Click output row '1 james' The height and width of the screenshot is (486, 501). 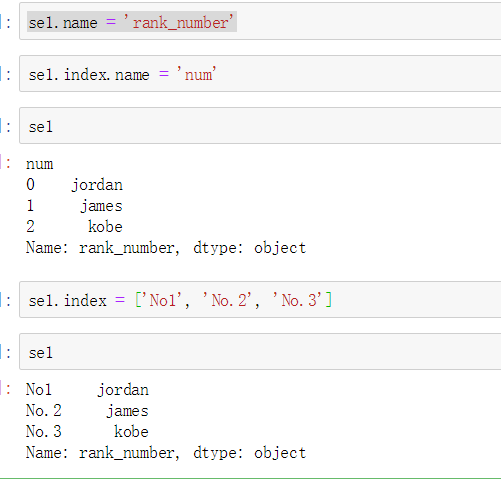(74, 206)
